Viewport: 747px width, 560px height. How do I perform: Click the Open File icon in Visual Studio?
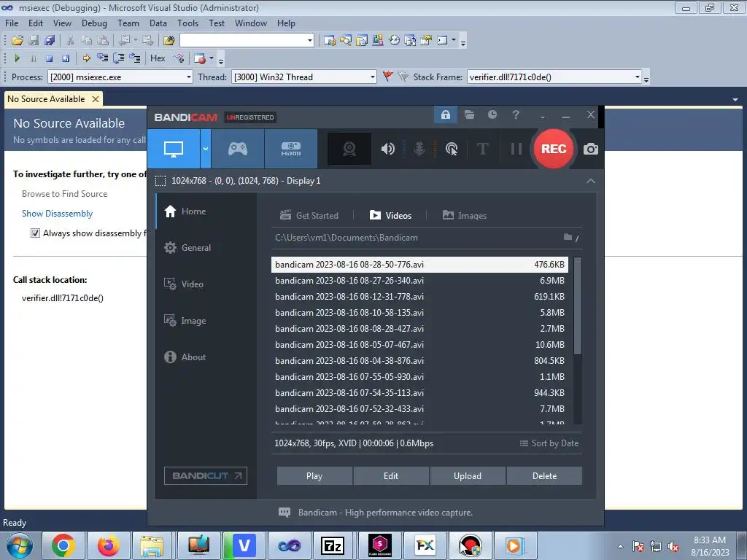[x=18, y=41]
